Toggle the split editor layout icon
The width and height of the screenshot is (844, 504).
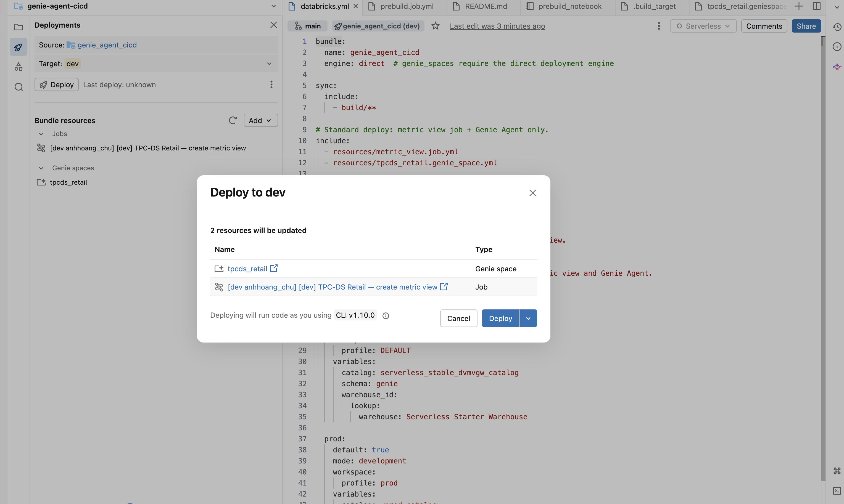coord(816,6)
